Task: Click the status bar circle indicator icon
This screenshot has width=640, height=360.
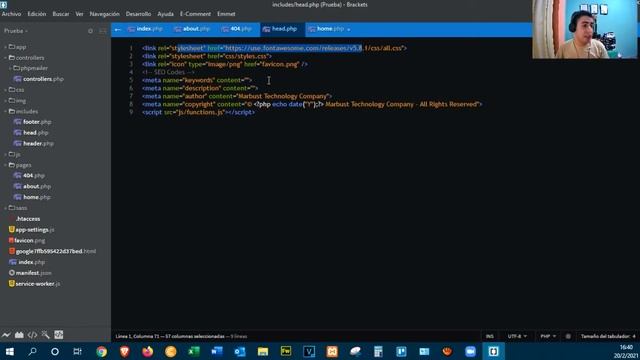Action: point(568,336)
